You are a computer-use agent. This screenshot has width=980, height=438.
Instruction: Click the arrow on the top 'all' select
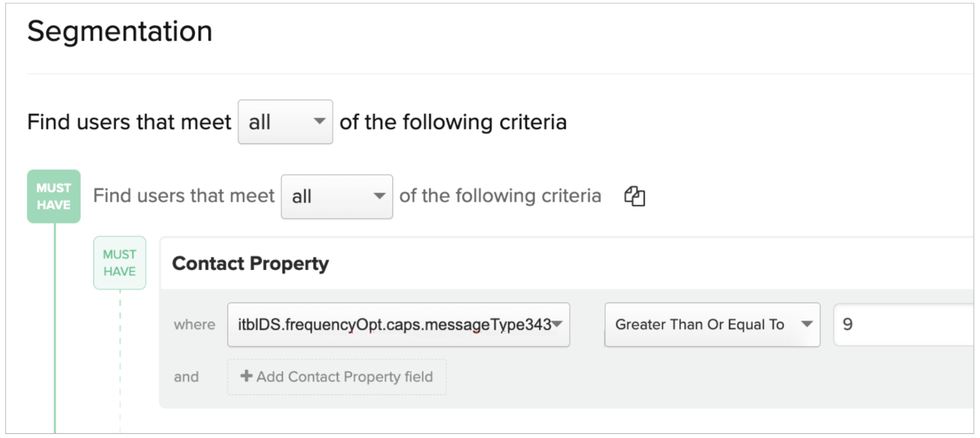point(320,121)
